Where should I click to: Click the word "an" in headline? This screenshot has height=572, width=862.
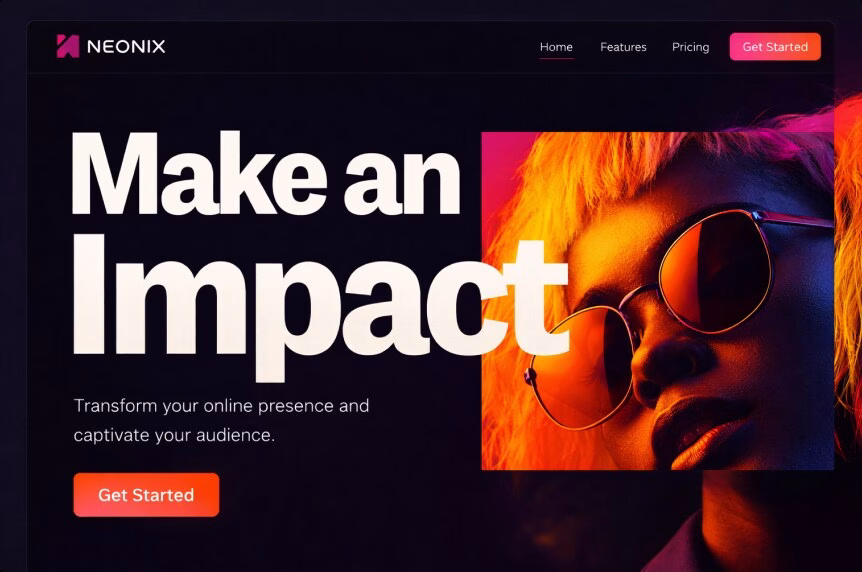click(x=402, y=182)
